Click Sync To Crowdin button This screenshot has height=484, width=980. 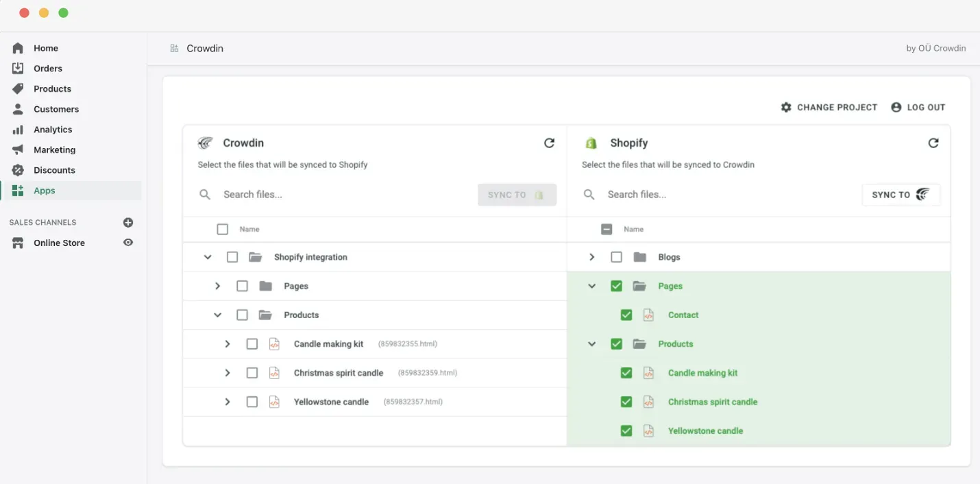coord(901,195)
